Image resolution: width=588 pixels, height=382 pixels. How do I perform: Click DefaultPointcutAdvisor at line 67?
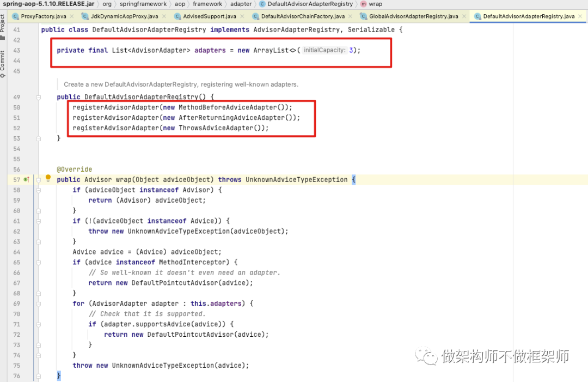click(x=175, y=283)
